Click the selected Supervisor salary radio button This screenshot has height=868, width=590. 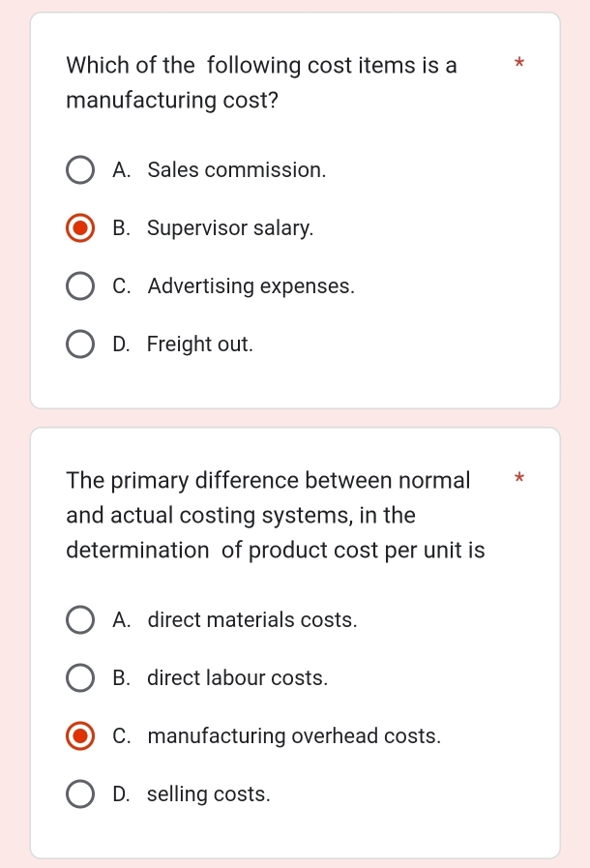[80, 229]
